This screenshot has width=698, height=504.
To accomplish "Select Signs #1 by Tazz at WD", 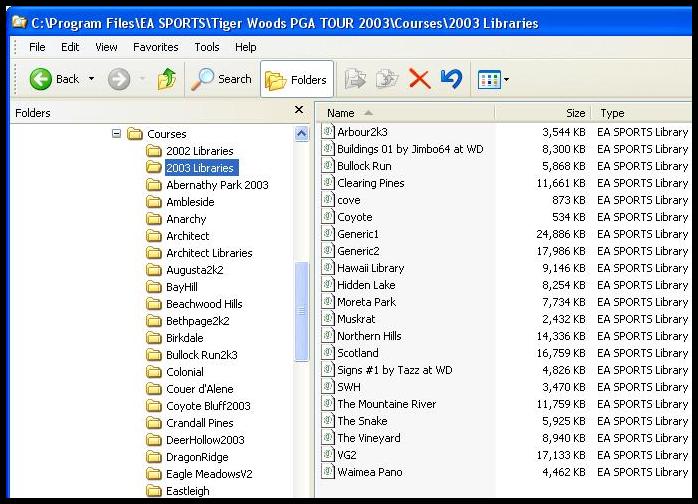I will 394,370.
